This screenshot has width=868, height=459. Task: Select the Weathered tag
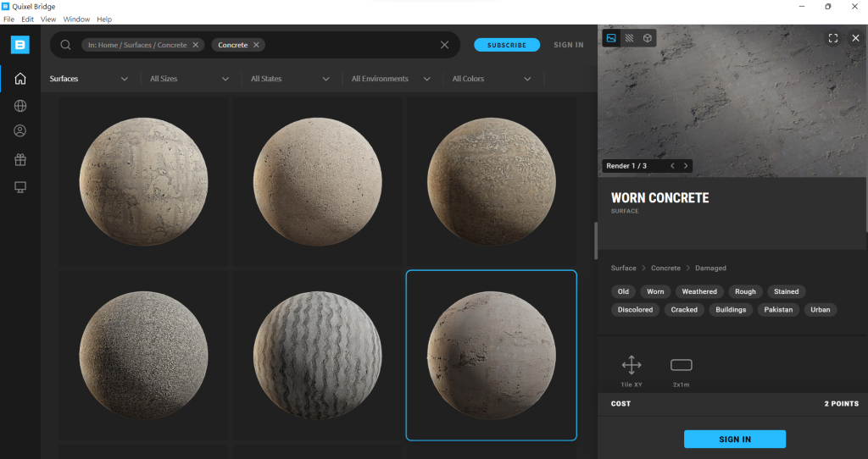[x=699, y=291]
